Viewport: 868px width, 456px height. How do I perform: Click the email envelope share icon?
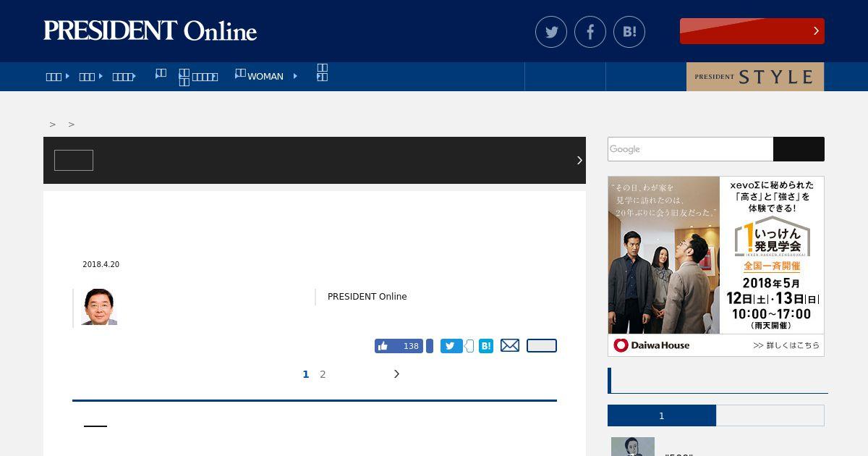coord(510,346)
